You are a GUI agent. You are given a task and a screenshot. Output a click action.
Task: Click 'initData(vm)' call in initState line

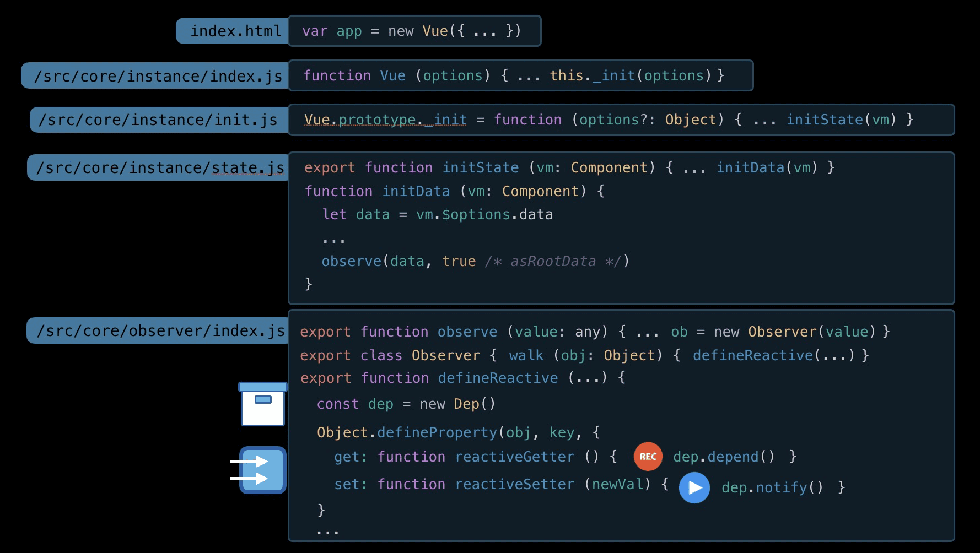click(x=767, y=167)
